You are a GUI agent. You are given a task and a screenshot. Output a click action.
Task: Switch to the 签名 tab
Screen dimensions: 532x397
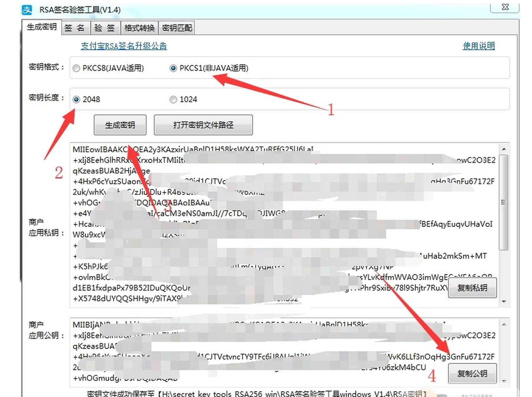75,28
